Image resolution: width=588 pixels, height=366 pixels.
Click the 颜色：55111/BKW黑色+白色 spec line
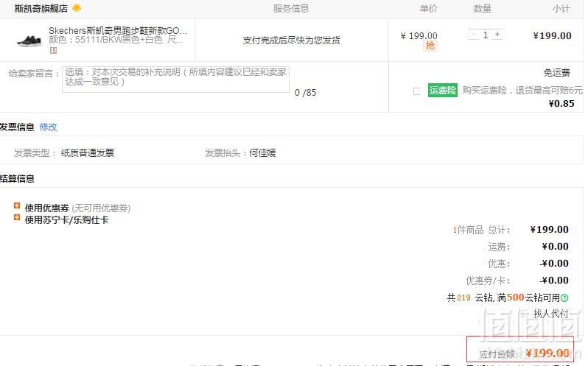coord(116,40)
